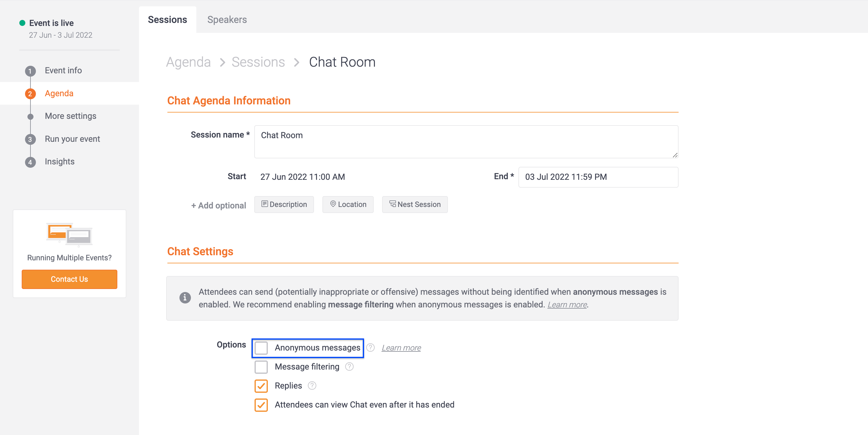Click the Chat Settings section heading
The image size is (868, 435).
click(x=200, y=251)
